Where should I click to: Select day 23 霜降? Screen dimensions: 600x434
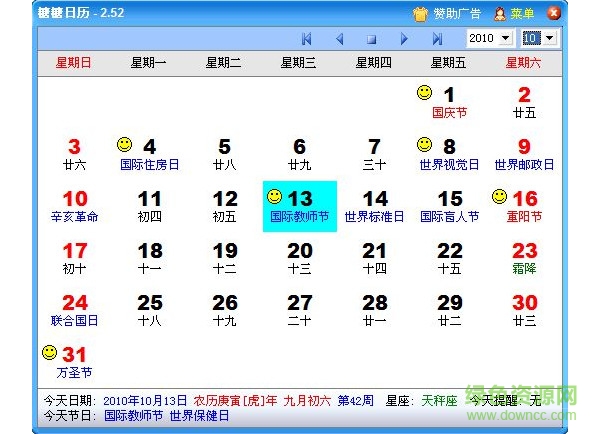(x=524, y=259)
